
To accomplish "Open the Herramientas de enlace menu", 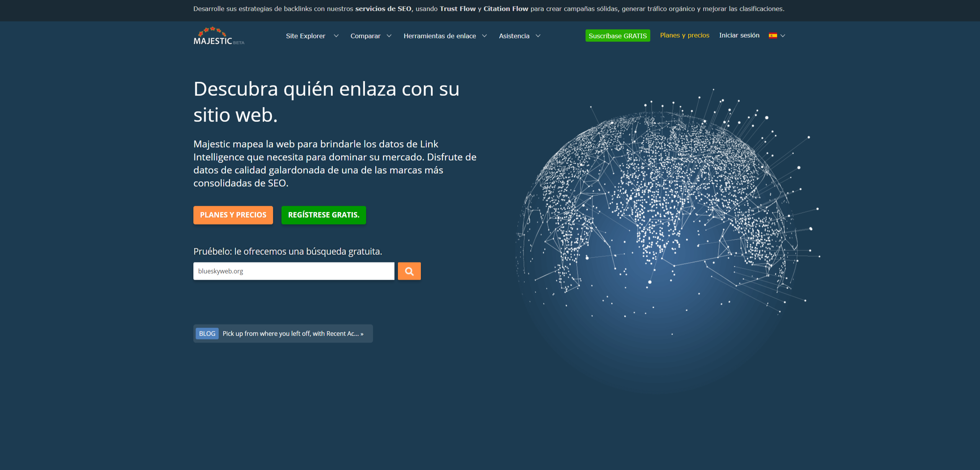I will pyautogui.click(x=440, y=36).
